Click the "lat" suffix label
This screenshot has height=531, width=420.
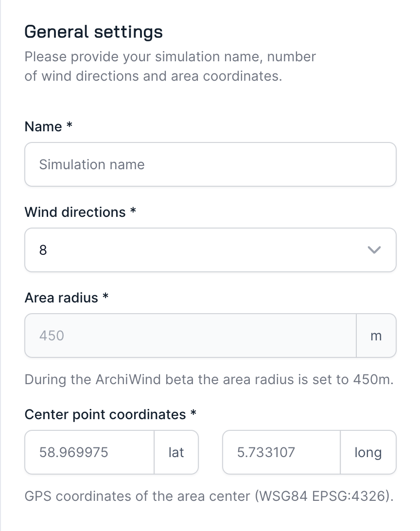click(x=176, y=452)
